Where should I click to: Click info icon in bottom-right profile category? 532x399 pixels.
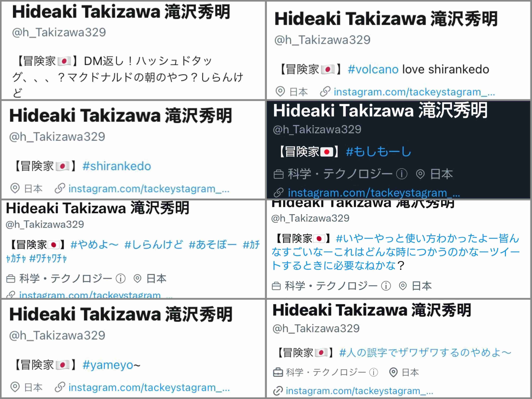(x=374, y=372)
